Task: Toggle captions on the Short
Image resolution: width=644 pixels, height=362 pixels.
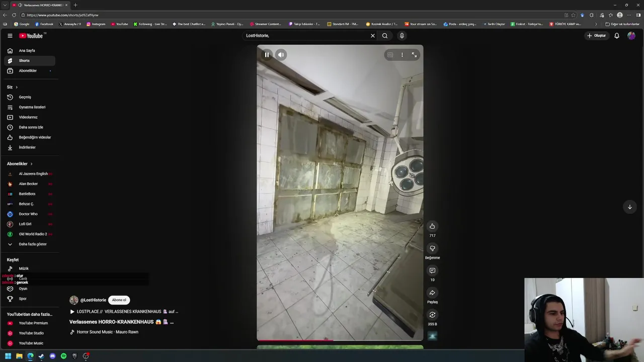Action: point(390,55)
